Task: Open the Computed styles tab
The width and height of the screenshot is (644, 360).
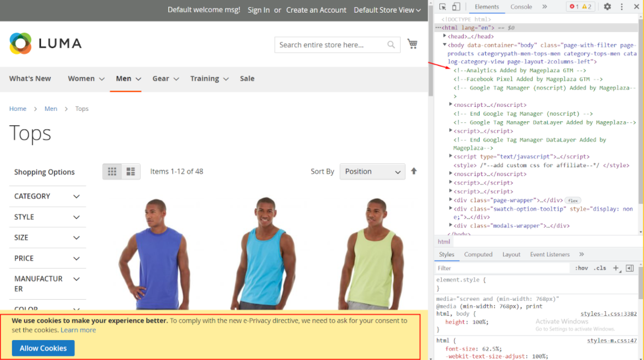Action: tap(478, 254)
